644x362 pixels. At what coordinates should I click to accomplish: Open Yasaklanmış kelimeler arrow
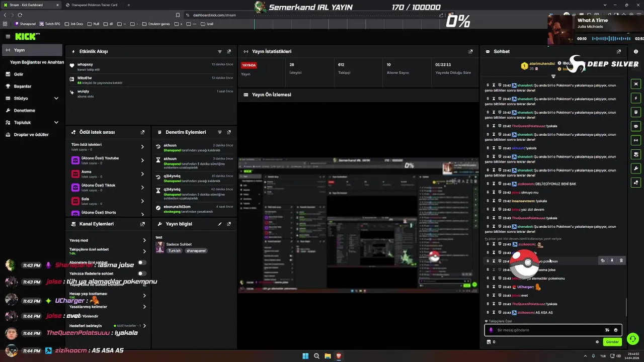[144, 307]
